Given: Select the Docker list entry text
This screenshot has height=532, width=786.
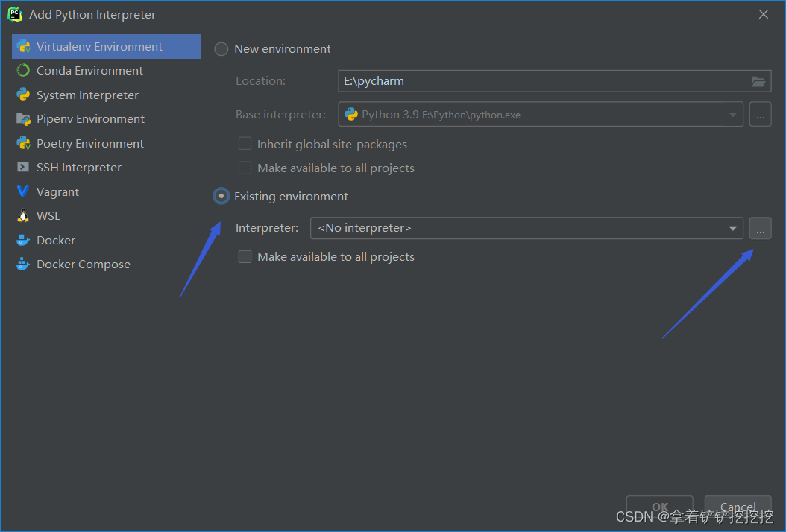Looking at the screenshot, I should pos(56,241).
